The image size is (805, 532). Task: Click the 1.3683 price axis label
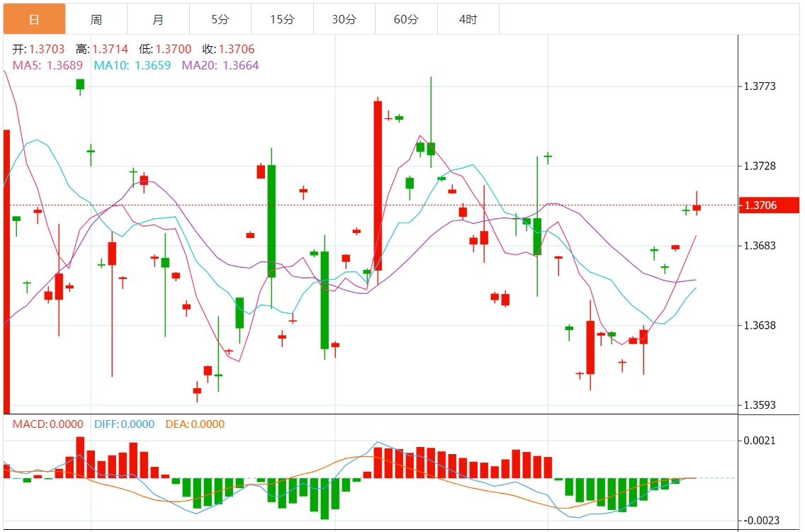point(760,246)
